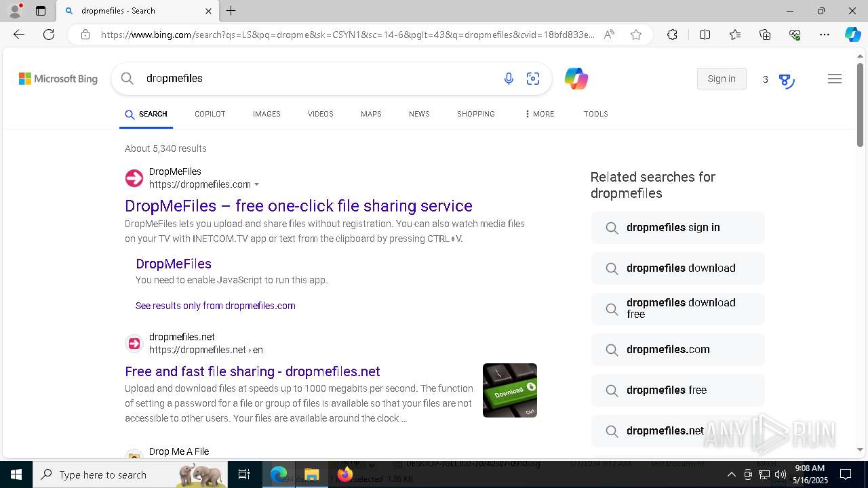868x488 pixels.
Task: Switch to the VIDEOS tab
Action: click(x=321, y=114)
